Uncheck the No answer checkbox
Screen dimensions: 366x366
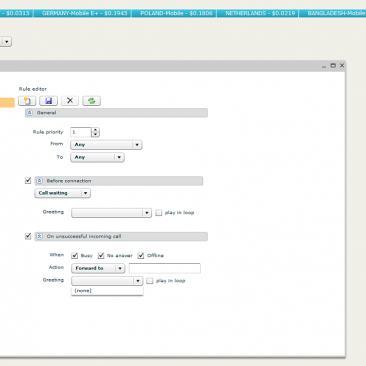click(x=101, y=255)
